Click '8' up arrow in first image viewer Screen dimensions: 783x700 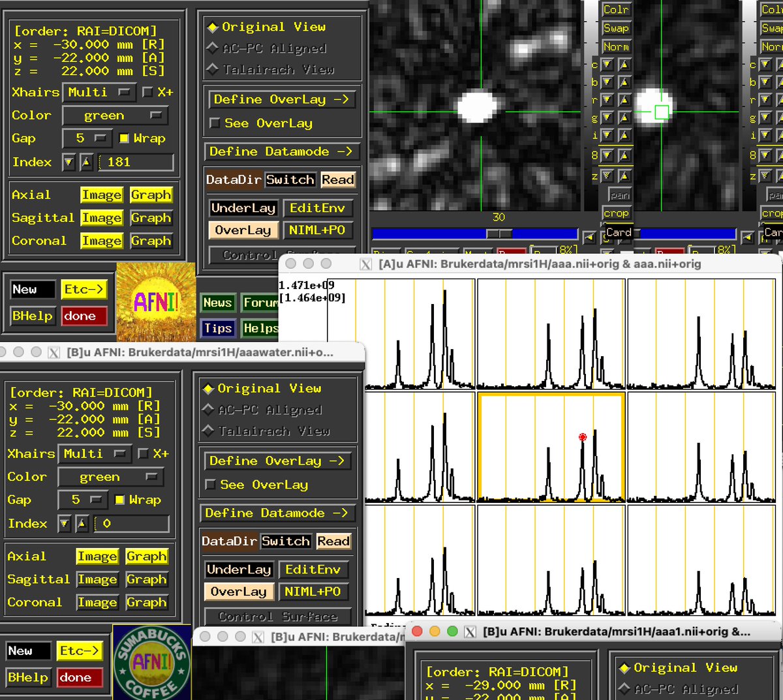click(x=624, y=155)
